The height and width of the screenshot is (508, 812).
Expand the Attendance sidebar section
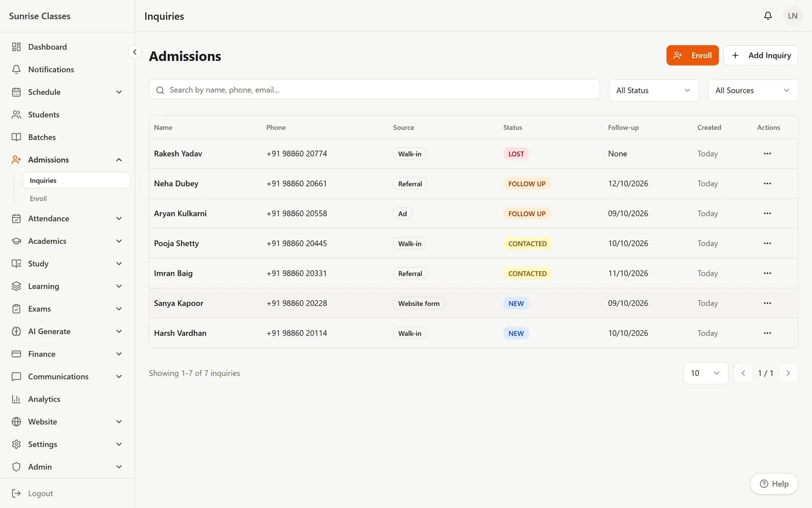point(67,218)
